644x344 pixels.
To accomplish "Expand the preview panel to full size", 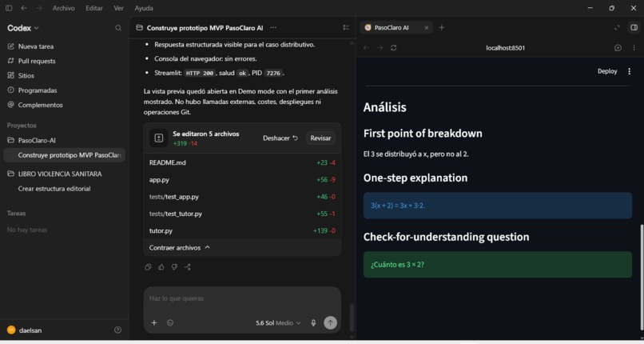I will click(617, 27).
